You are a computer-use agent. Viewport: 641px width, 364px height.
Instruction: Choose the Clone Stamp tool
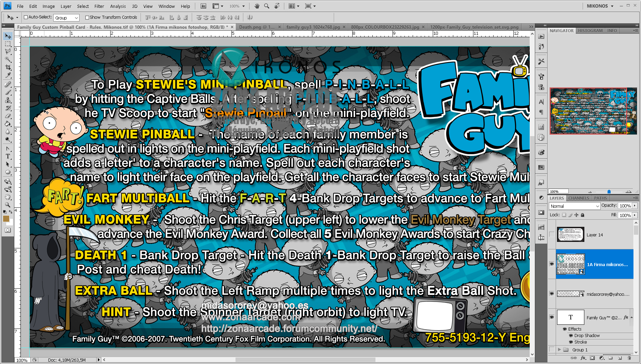(x=8, y=100)
